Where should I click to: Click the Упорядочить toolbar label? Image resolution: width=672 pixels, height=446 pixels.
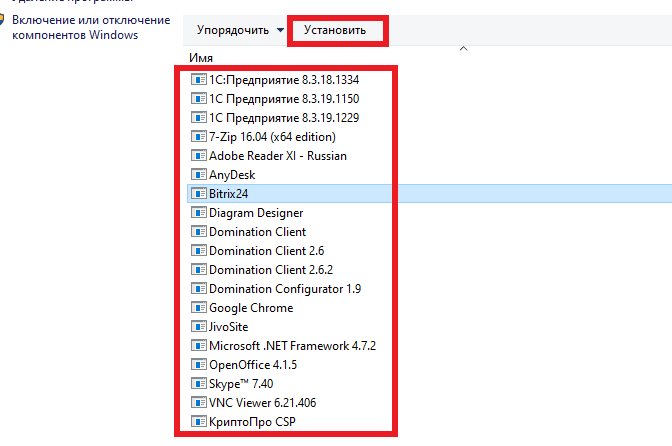(x=233, y=30)
